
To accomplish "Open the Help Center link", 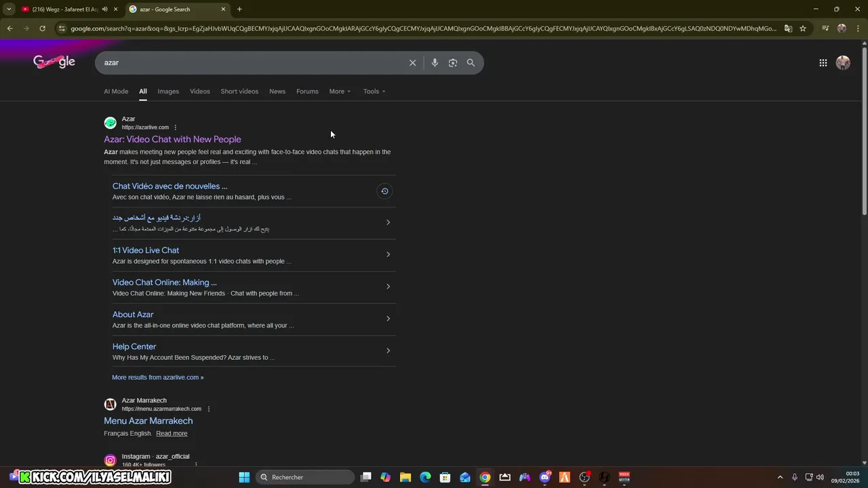I will 134,346.
